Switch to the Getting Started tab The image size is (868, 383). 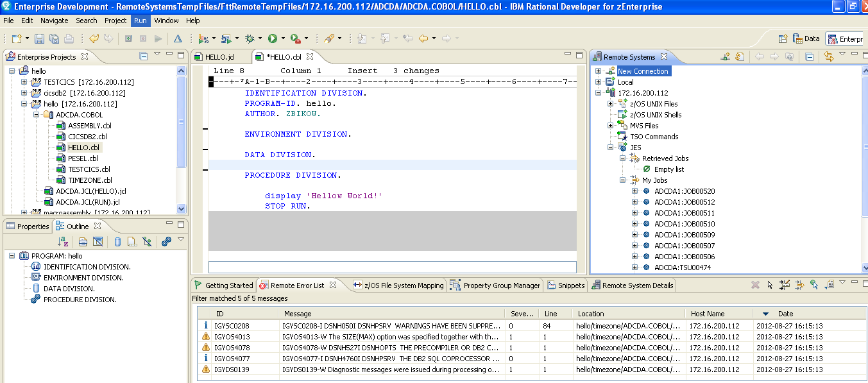[x=223, y=285]
